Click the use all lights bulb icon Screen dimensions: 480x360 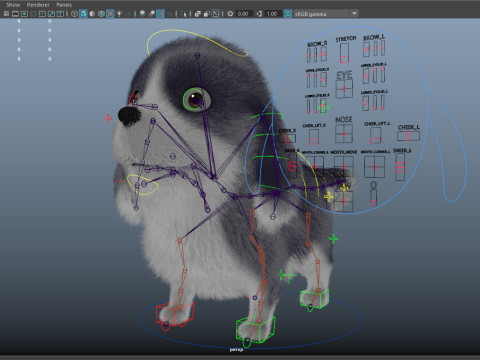pos(120,14)
